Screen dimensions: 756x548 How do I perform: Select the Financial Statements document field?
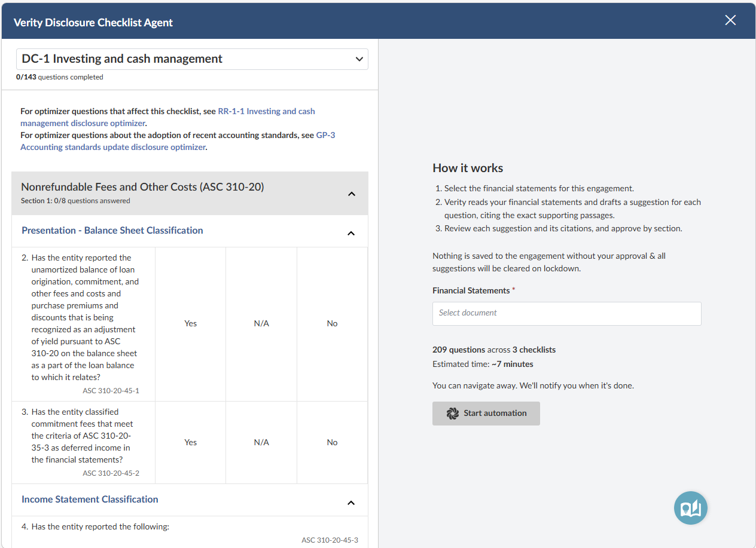(566, 313)
